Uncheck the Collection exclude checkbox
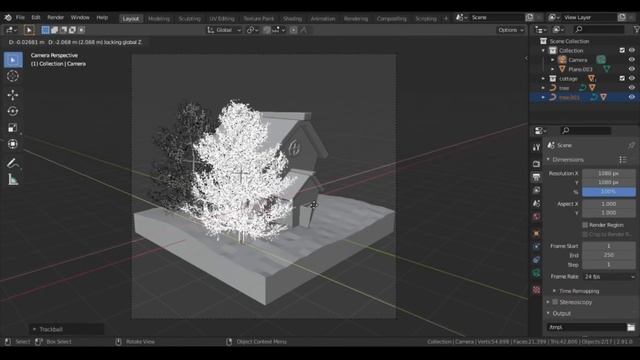Viewport: 640px width, 360px height. [622, 50]
